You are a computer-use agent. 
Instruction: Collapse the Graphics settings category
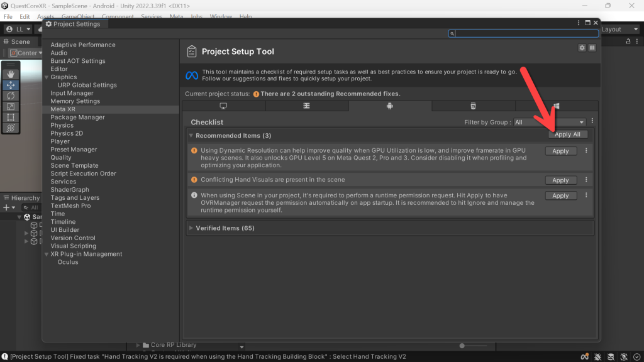tap(47, 77)
